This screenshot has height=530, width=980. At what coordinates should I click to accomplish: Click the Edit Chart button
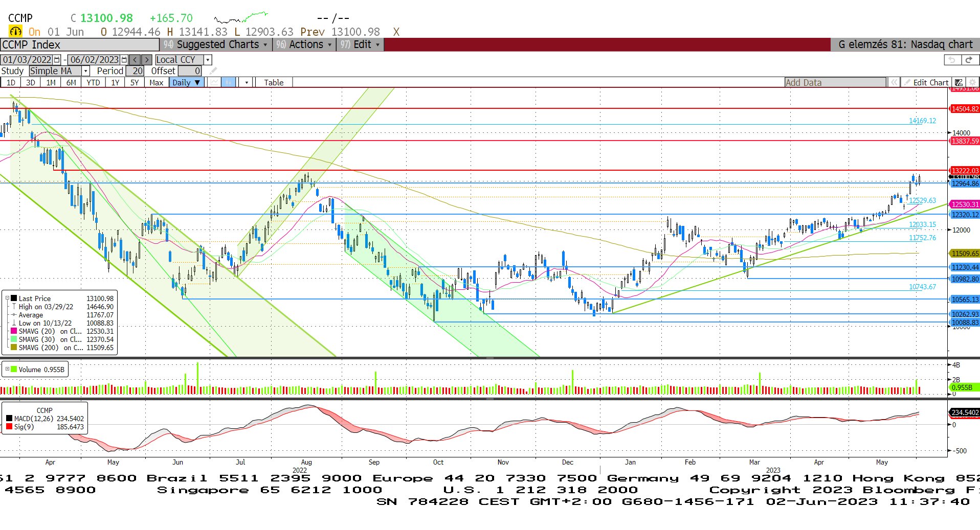tap(926, 82)
